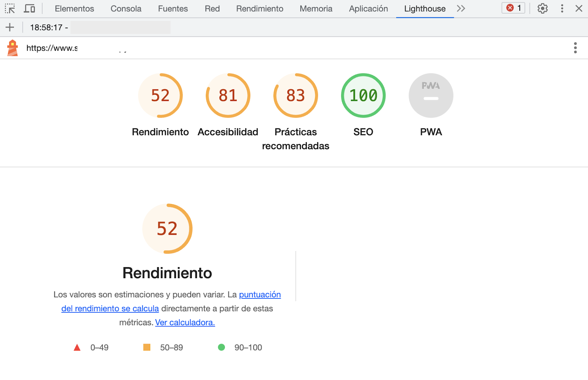Click the red 0–49 score triangle legend icon
Viewport: 588px width, 380px height.
point(77,347)
